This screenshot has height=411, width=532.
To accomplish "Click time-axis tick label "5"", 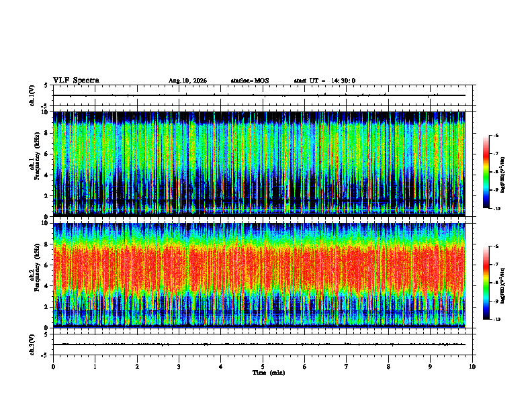I will 263,367.
